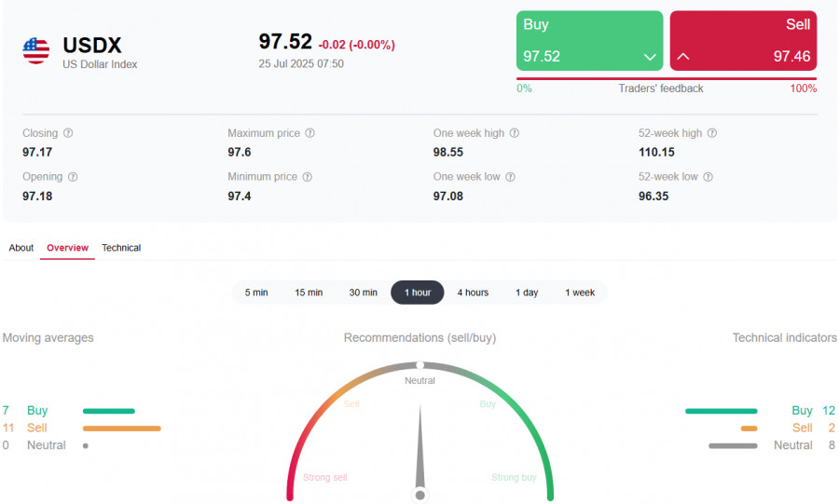Screen dimensions: 839x504
Task: Click the red Sell 97.46 button
Action: (743, 41)
